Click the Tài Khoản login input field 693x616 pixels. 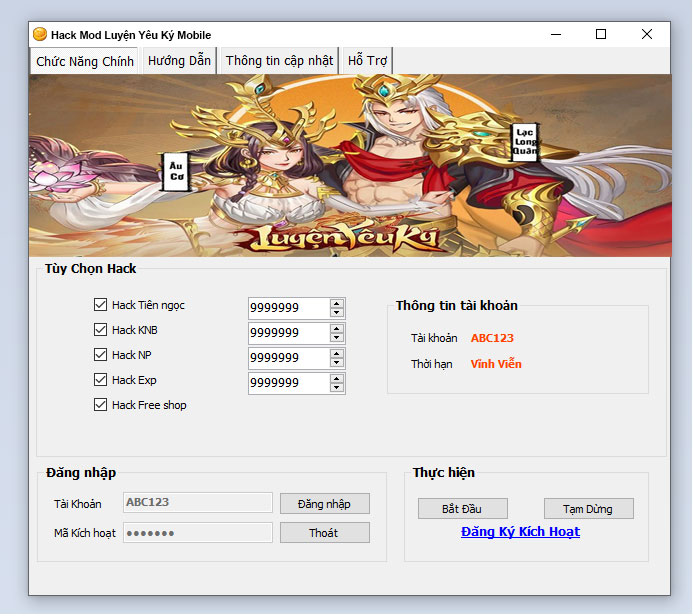pyautogui.click(x=198, y=502)
